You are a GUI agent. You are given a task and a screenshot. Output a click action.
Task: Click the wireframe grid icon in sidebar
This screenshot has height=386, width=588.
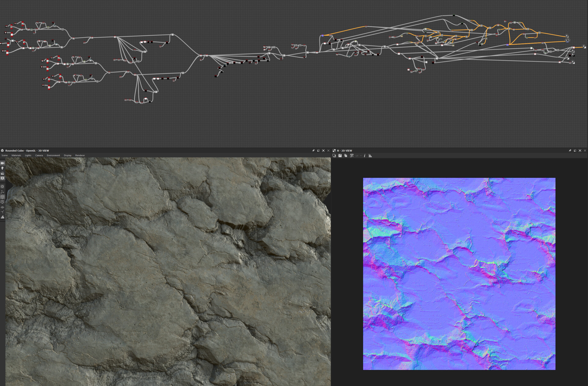2,186
